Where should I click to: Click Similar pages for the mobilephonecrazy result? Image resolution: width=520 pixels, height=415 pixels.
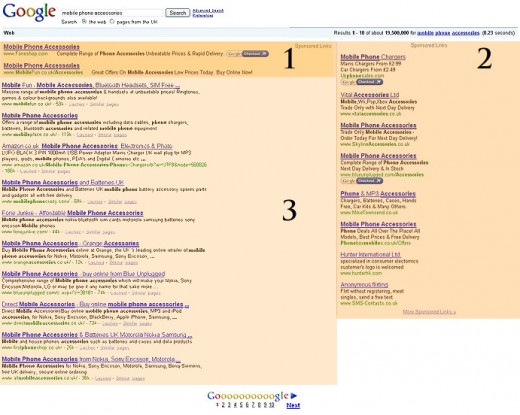122,202
